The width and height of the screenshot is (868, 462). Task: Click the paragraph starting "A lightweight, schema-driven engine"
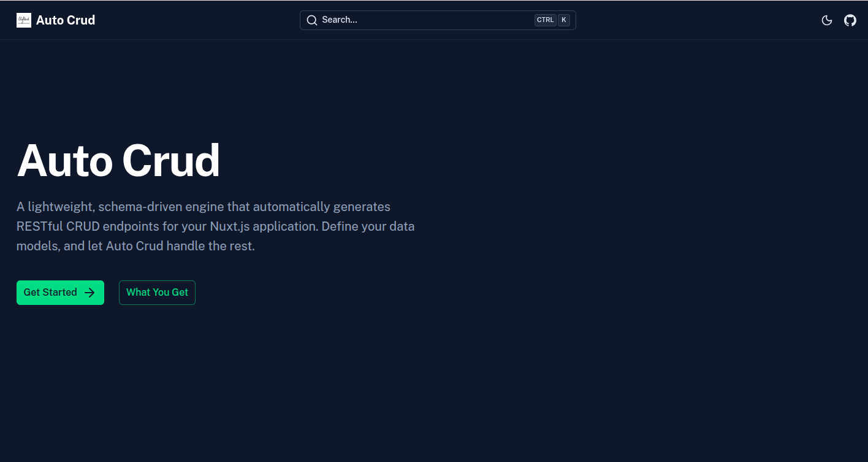coord(216,226)
